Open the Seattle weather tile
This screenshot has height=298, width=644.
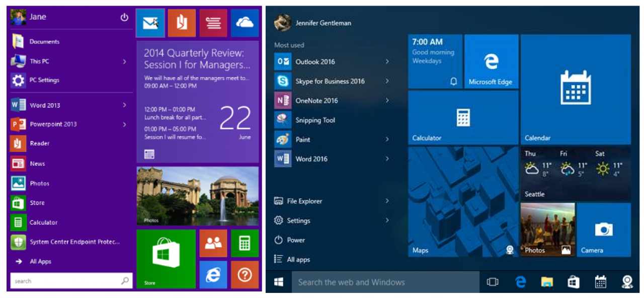point(576,174)
